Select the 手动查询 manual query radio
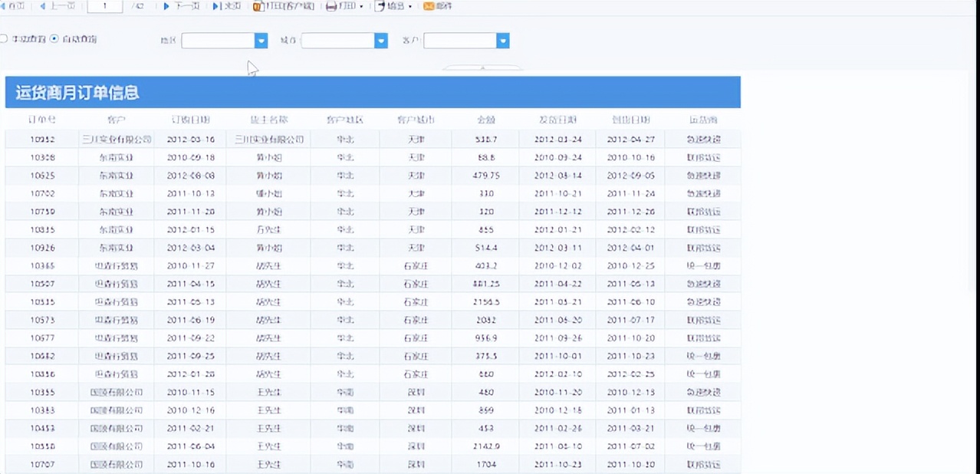 (4, 38)
